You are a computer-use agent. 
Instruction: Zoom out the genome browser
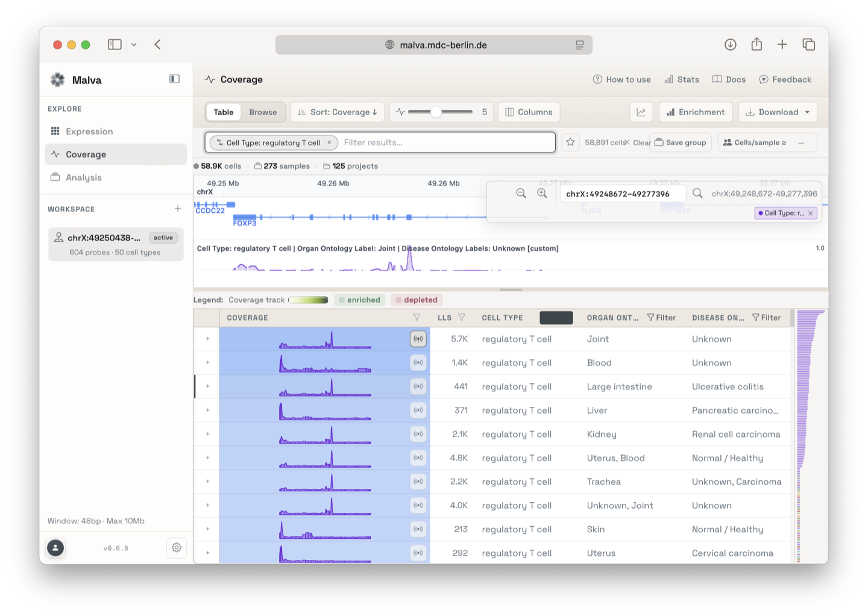[521, 193]
